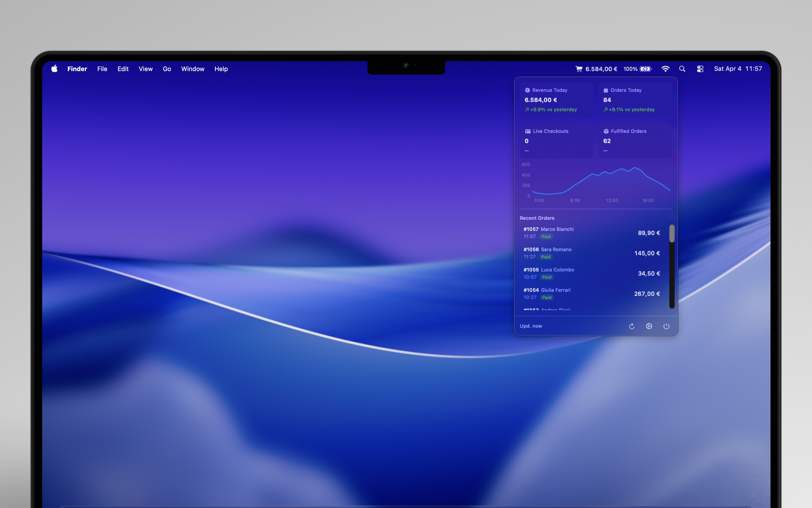
Task: Open the Edit menu
Action: (x=123, y=69)
